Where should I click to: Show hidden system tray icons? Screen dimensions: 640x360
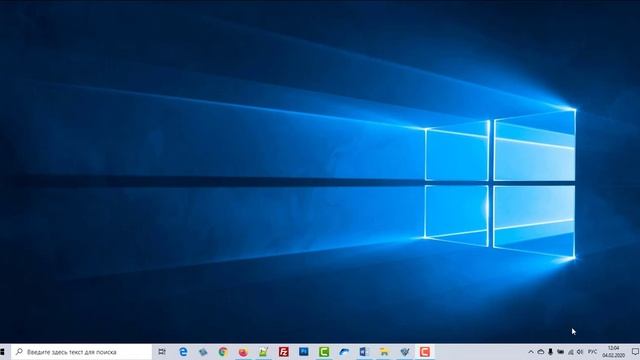coord(531,352)
